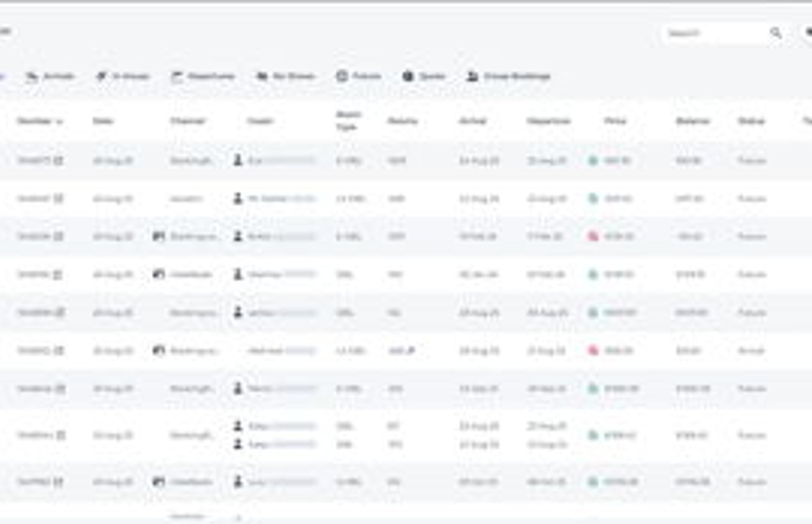The width and height of the screenshot is (812, 524).
Task: Open the lower guest in the two-guest booking
Action: click(x=282, y=444)
